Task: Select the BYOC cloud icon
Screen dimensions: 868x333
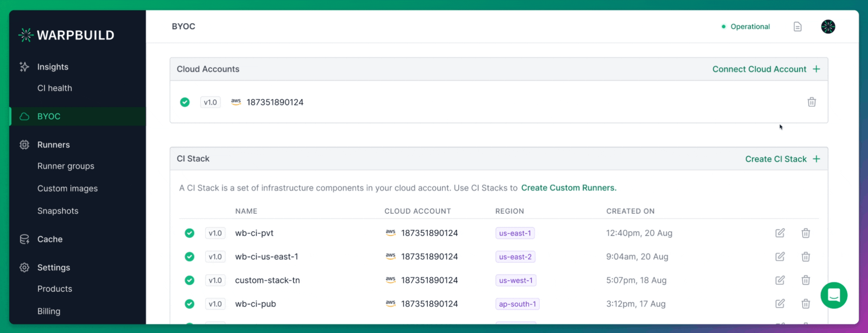Action: [x=24, y=116]
